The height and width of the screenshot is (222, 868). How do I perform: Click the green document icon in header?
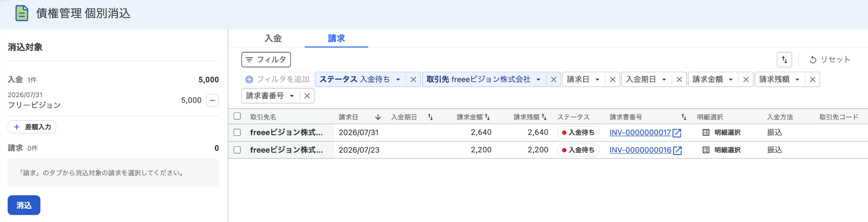coord(22,13)
